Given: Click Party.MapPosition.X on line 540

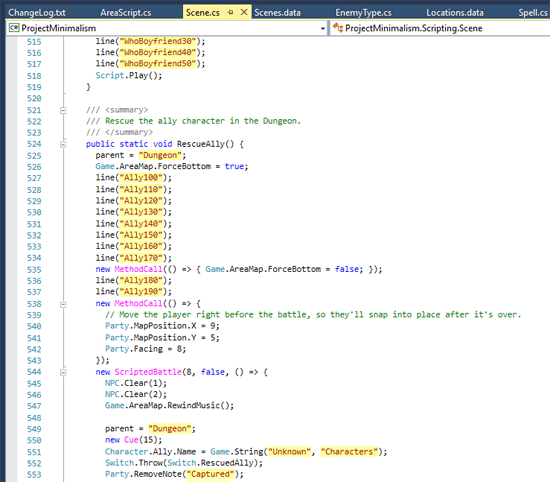Looking at the screenshot, I should (150, 326).
